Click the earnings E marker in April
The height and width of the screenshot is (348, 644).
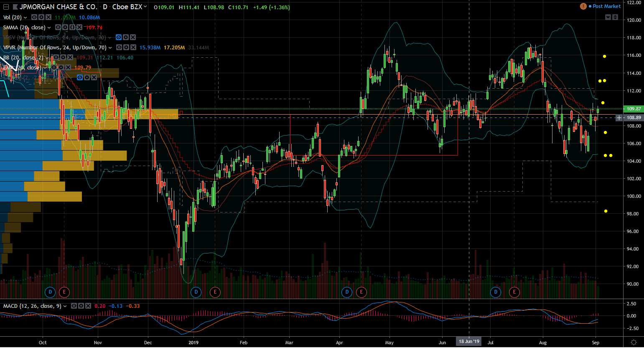pos(361,292)
